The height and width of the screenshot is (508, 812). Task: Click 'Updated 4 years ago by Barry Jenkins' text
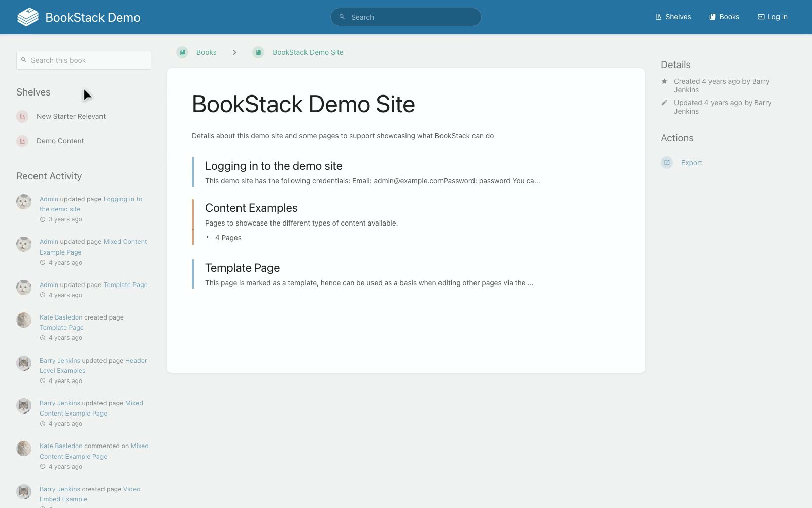723,107
